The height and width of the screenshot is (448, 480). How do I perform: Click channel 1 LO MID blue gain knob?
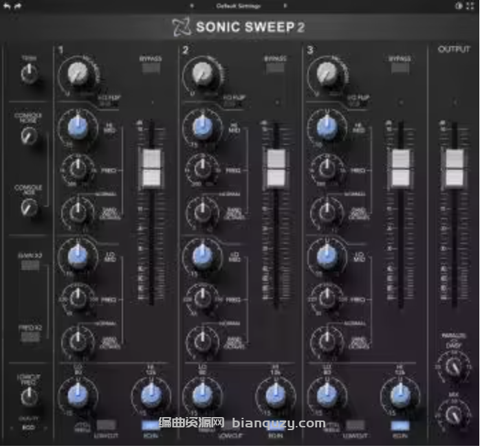(x=78, y=257)
